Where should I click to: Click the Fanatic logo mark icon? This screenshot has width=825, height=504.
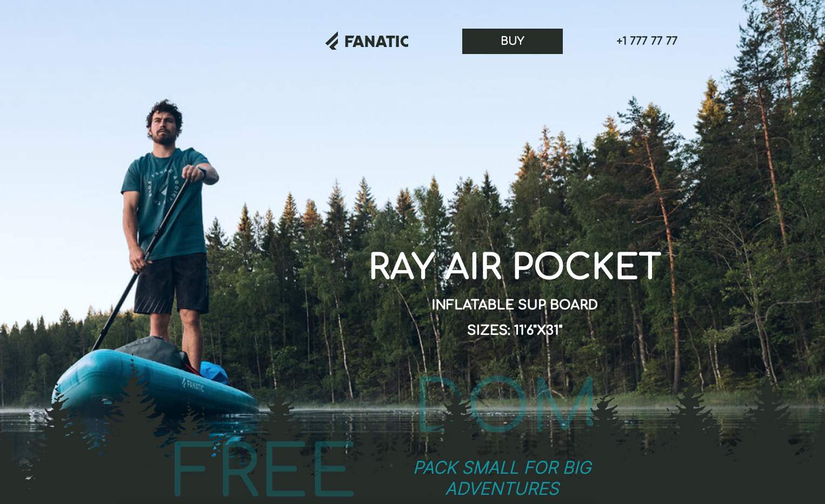pyautogui.click(x=332, y=41)
